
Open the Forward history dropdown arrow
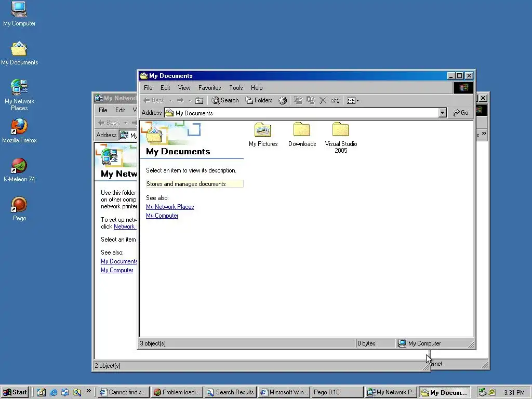[190, 100]
